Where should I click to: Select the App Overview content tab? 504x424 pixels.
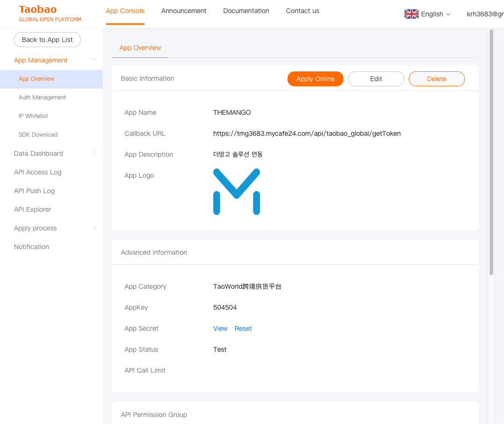(140, 48)
